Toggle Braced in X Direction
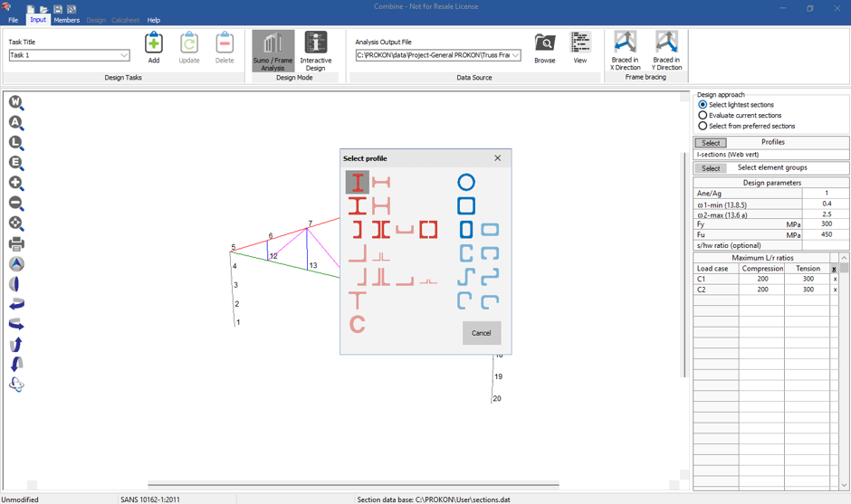 pyautogui.click(x=626, y=51)
